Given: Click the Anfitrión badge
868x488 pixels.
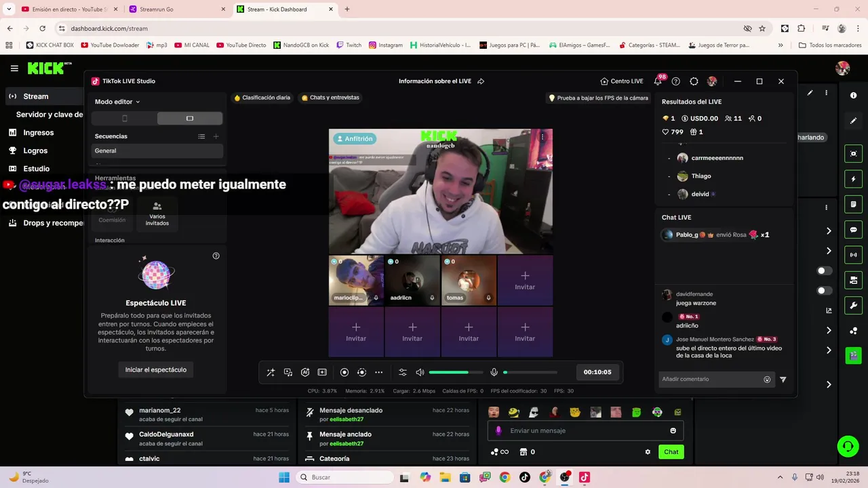Looking at the screenshot, I should tap(355, 138).
